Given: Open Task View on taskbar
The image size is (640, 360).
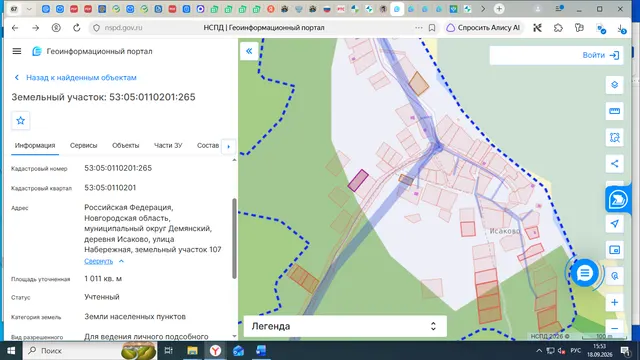Looking at the screenshot, I should (x=168, y=351).
